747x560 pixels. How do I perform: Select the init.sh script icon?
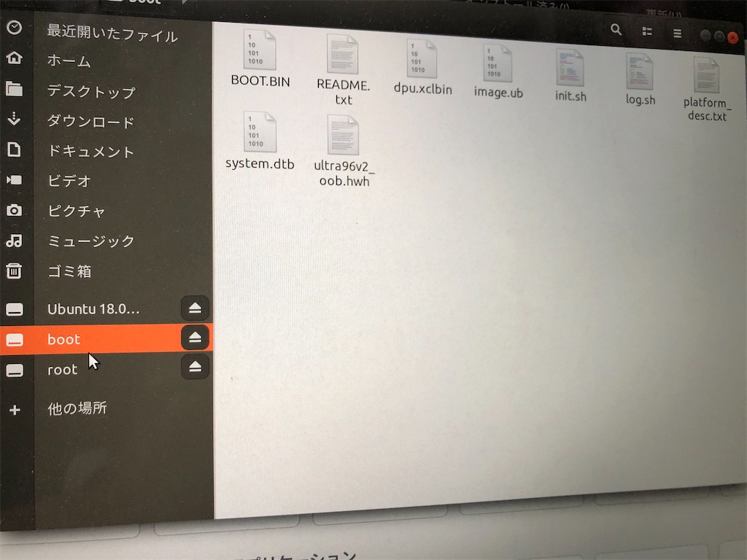pyautogui.click(x=570, y=68)
